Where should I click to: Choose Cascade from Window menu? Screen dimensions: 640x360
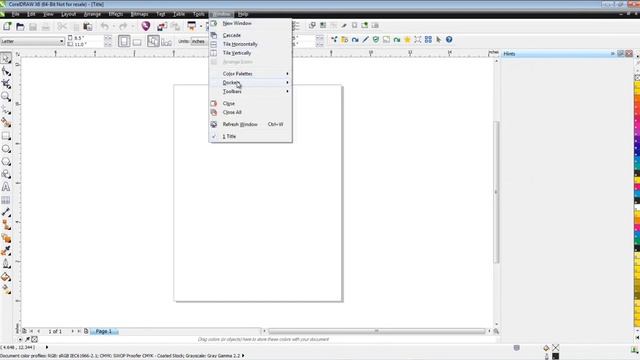[x=250, y=36]
